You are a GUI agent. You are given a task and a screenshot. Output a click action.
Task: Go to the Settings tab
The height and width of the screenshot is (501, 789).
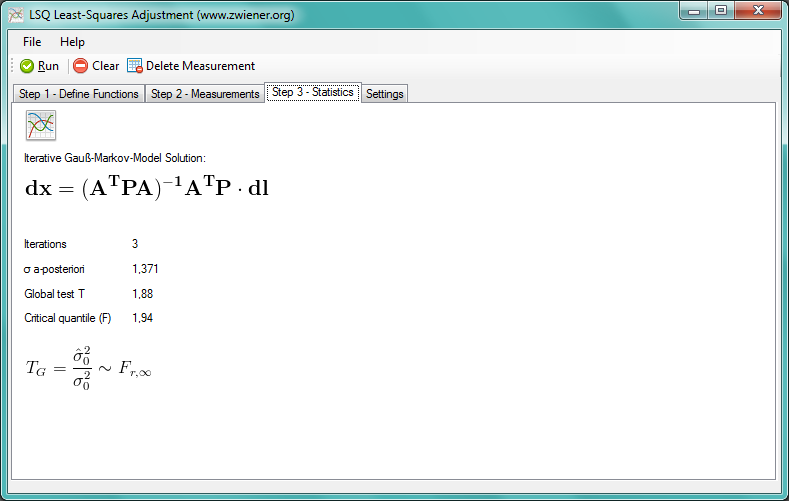click(385, 94)
